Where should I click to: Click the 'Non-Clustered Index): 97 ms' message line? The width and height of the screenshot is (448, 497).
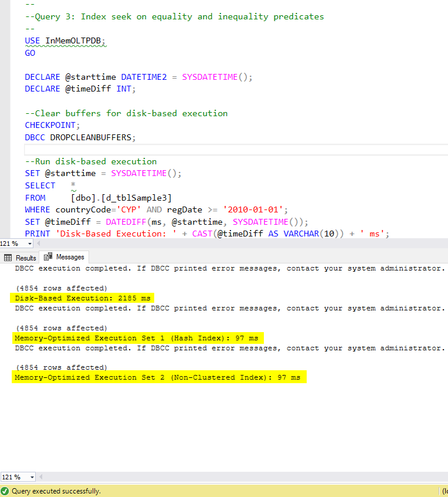pos(159,377)
